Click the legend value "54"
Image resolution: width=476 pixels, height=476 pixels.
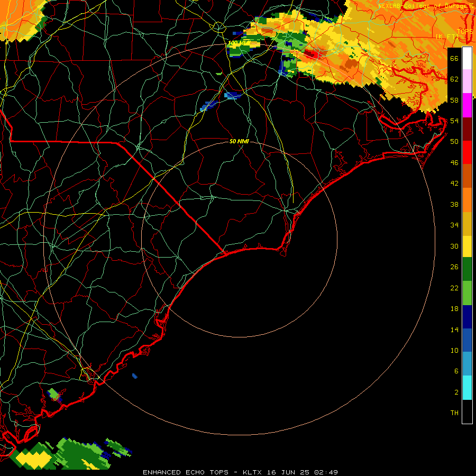454,121
